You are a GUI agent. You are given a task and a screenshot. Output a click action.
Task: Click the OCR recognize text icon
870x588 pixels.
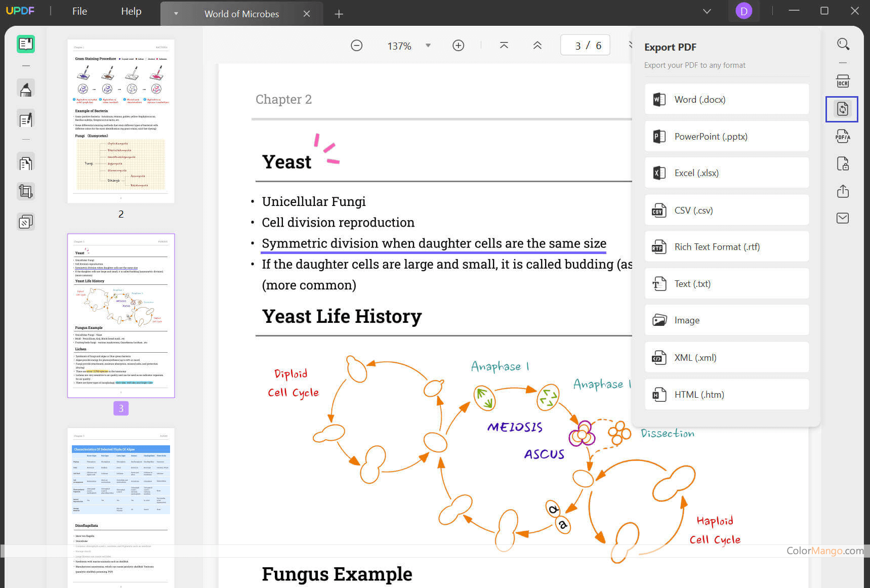tap(842, 81)
